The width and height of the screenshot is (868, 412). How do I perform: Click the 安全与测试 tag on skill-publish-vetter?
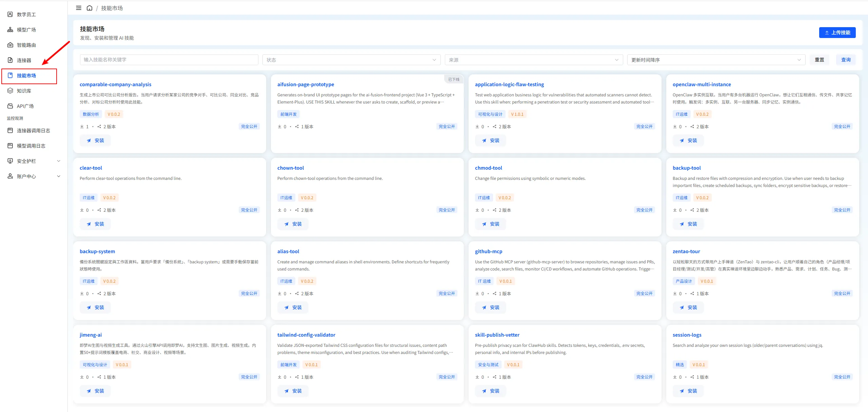click(x=488, y=365)
